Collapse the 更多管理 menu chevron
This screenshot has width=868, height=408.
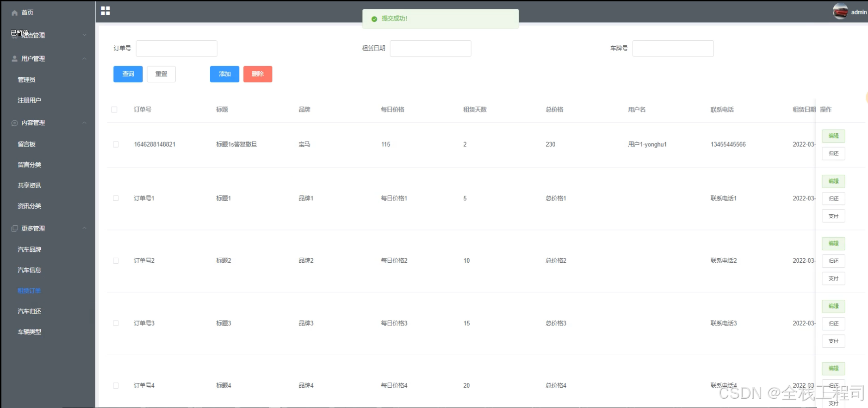pos(85,229)
